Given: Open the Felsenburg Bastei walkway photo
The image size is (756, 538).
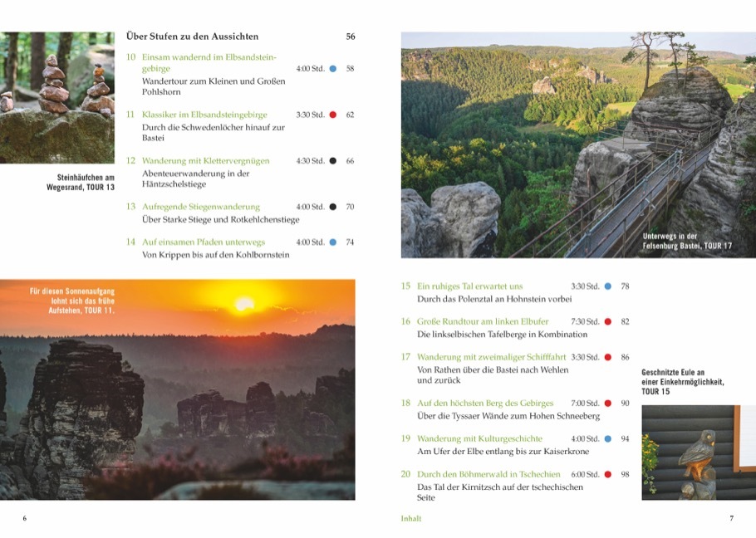Looking at the screenshot, I should click(578, 144).
